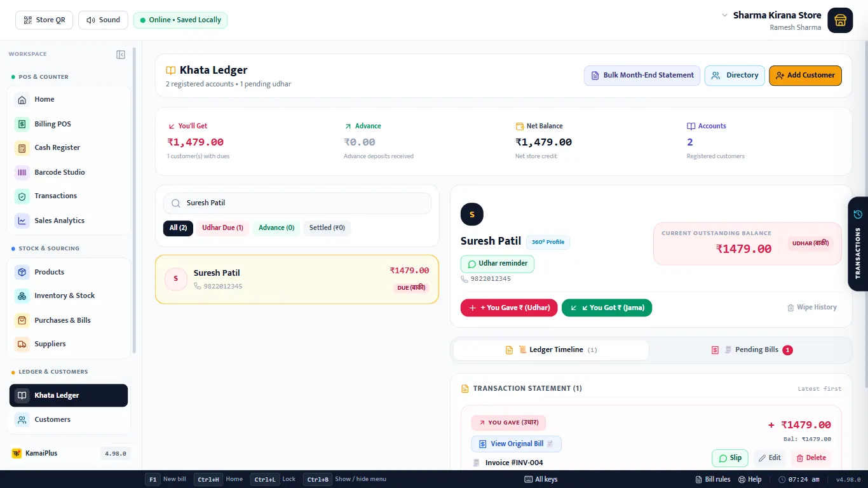Show All keys shortcuts

(541, 479)
